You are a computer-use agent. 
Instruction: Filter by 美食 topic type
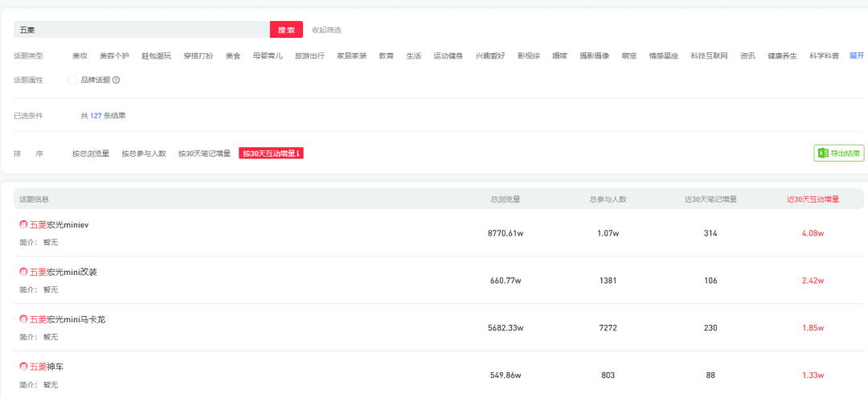(x=233, y=56)
